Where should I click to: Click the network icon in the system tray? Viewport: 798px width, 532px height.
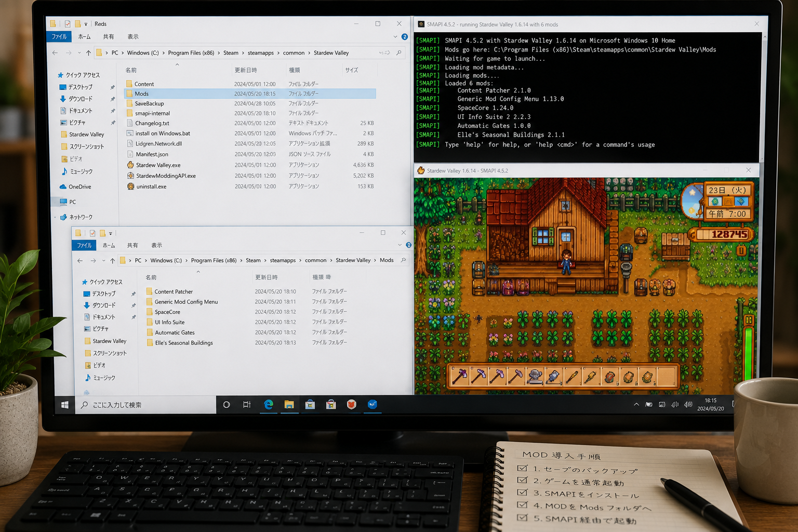coord(675,405)
